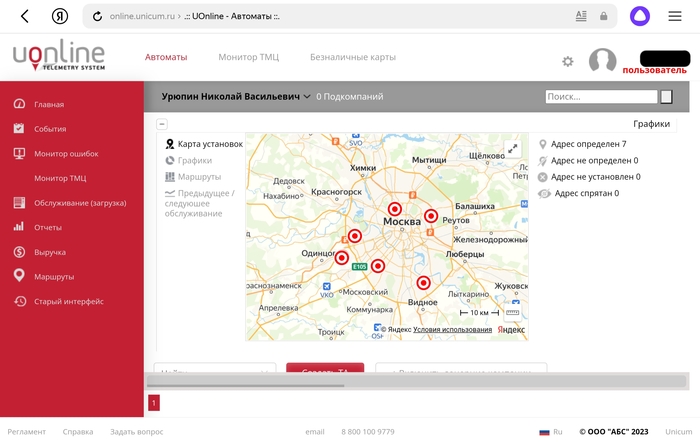
Task: Open the Ru language selector
Action: [552, 432]
